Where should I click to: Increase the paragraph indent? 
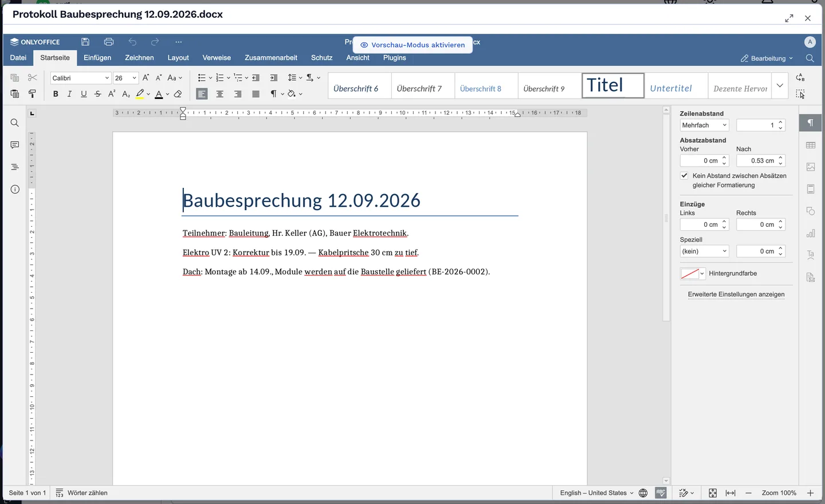274,78
